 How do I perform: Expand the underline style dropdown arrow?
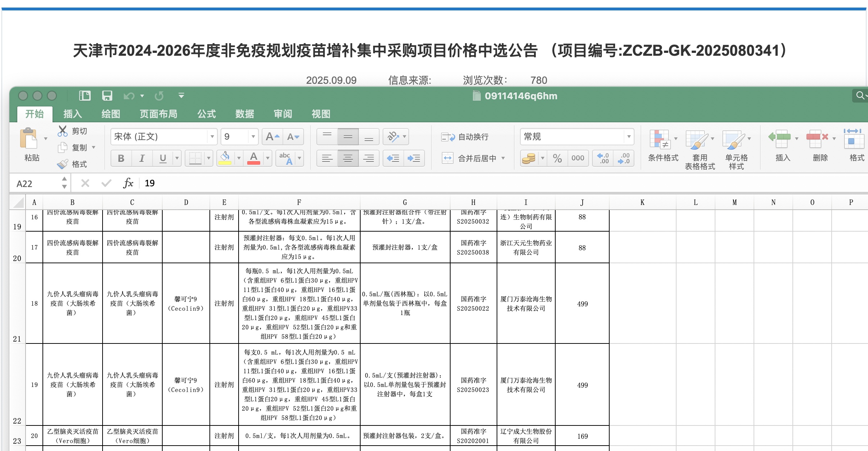click(177, 158)
